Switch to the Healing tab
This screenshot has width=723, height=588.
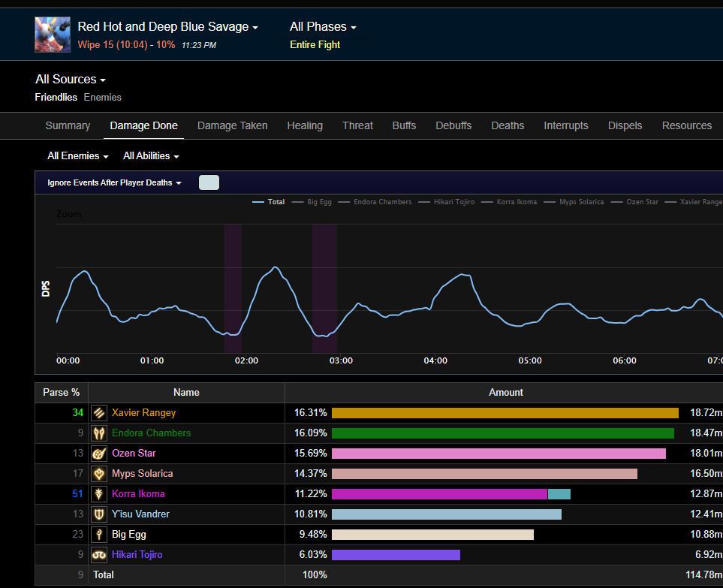pyautogui.click(x=305, y=126)
